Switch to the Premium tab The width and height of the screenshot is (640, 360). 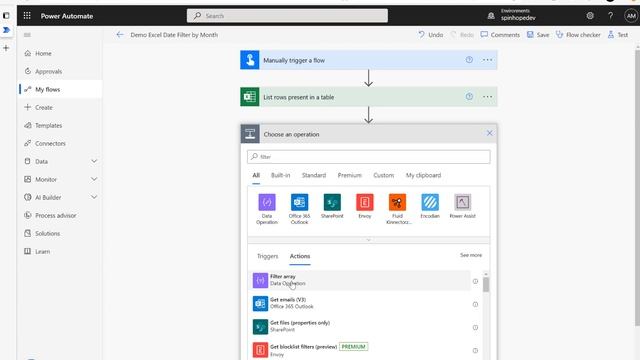[350, 176]
